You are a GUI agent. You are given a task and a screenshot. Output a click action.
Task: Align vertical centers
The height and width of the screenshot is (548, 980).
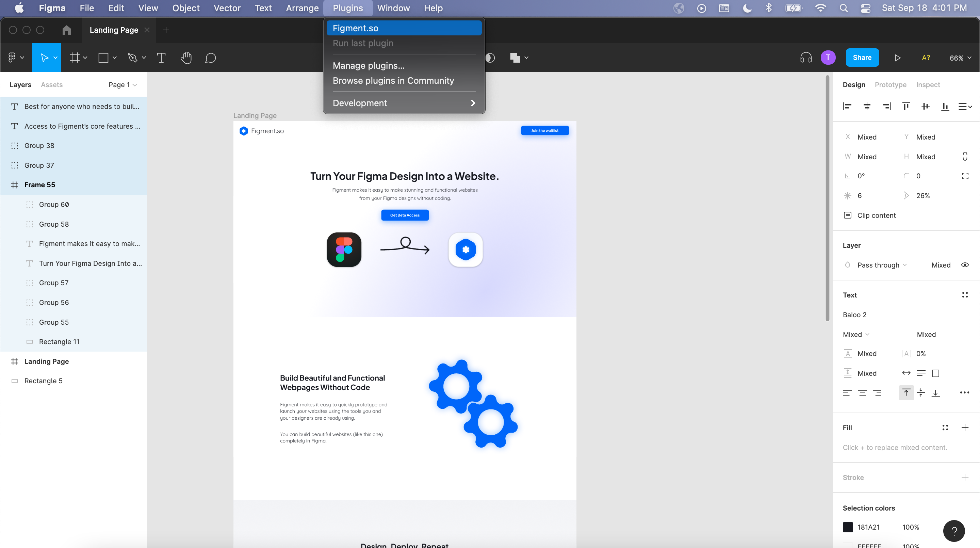coord(926,106)
